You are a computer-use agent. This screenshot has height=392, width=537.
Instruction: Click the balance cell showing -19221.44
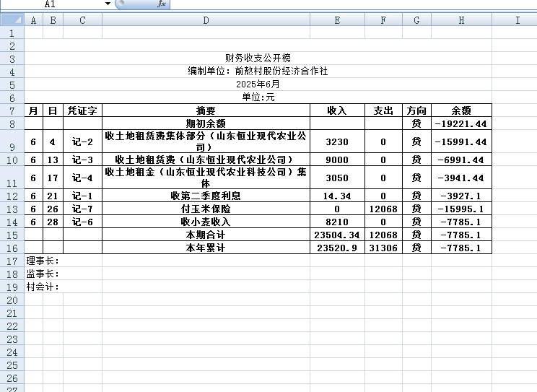pos(461,123)
